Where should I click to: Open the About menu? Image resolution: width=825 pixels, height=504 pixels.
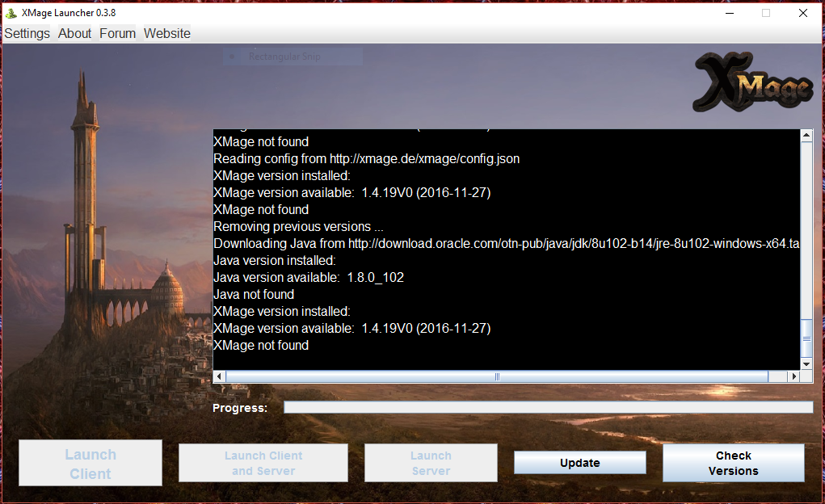74,33
